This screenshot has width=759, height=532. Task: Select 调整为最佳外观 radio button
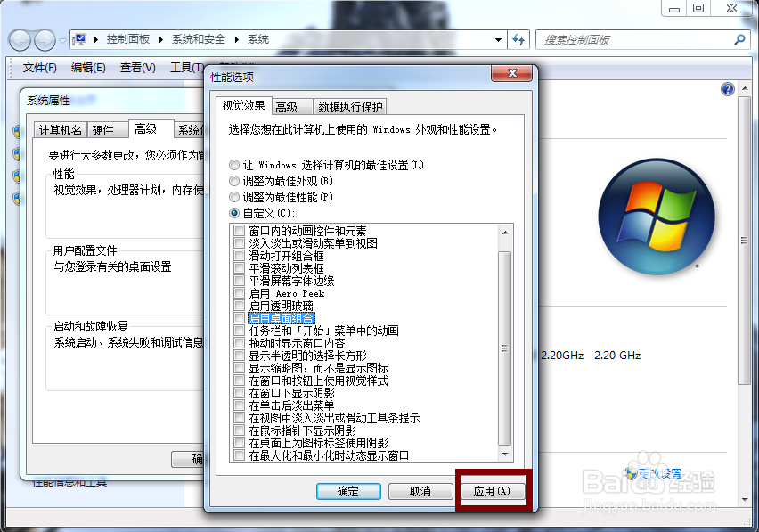pyautogui.click(x=234, y=181)
